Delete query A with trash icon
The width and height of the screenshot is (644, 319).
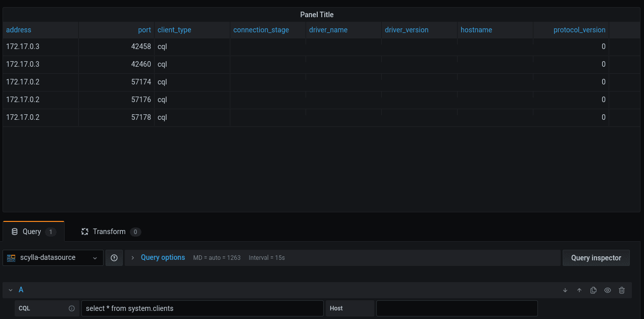pyautogui.click(x=622, y=290)
